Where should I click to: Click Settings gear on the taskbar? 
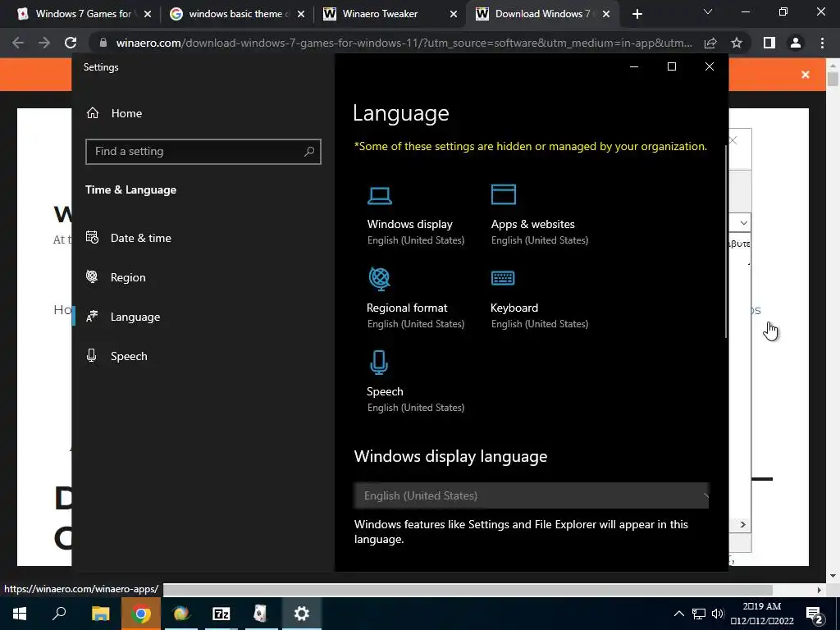[302, 614]
